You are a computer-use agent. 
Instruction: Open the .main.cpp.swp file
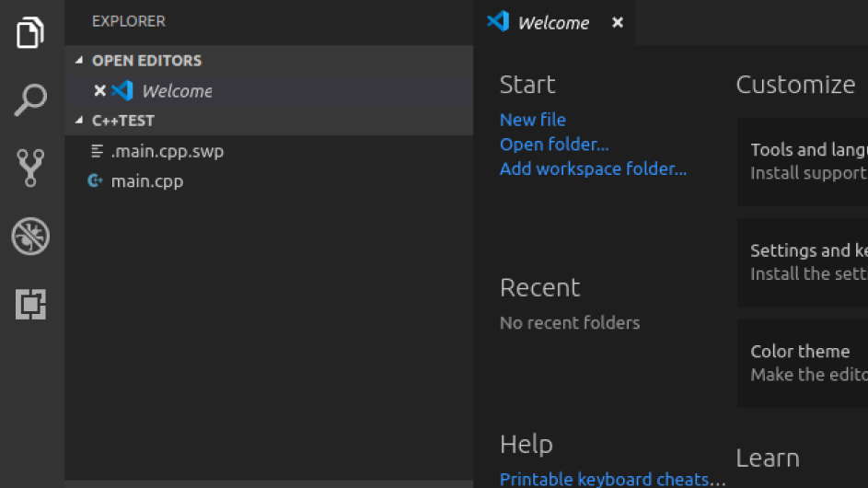coord(269,151)
